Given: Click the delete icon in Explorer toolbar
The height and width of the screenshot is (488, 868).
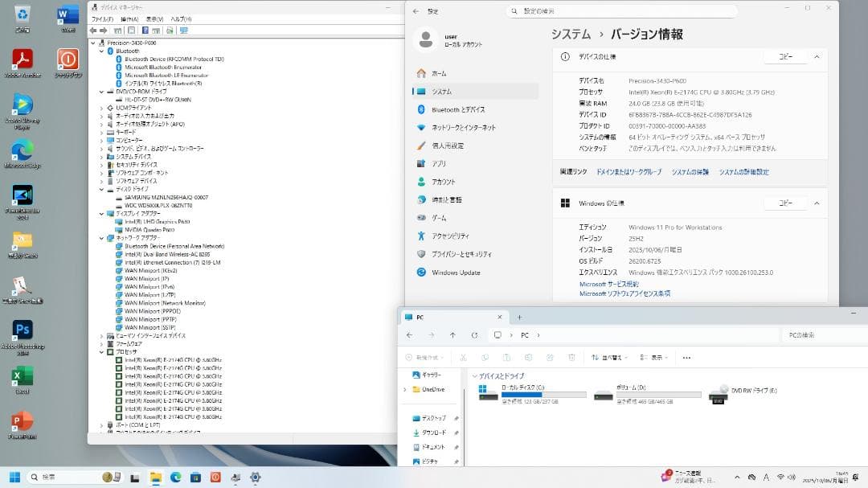Looking at the screenshot, I should click(571, 357).
